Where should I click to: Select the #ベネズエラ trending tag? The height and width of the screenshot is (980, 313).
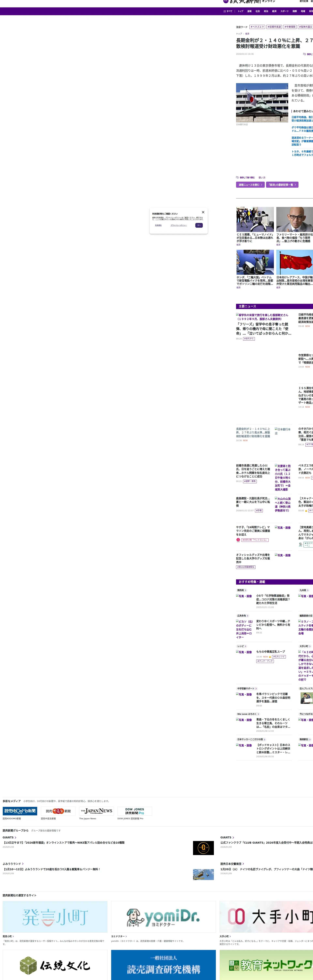(257, 27)
